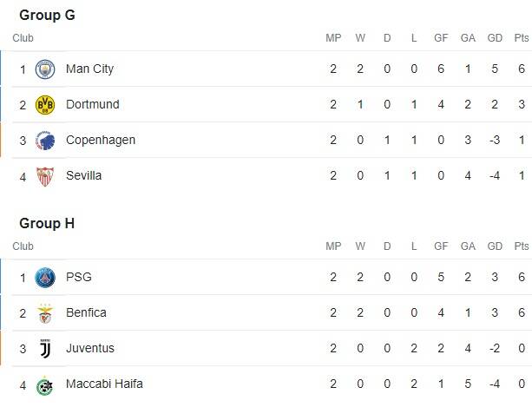Open the Benfica team name link
532x407 pixels.
86,313
